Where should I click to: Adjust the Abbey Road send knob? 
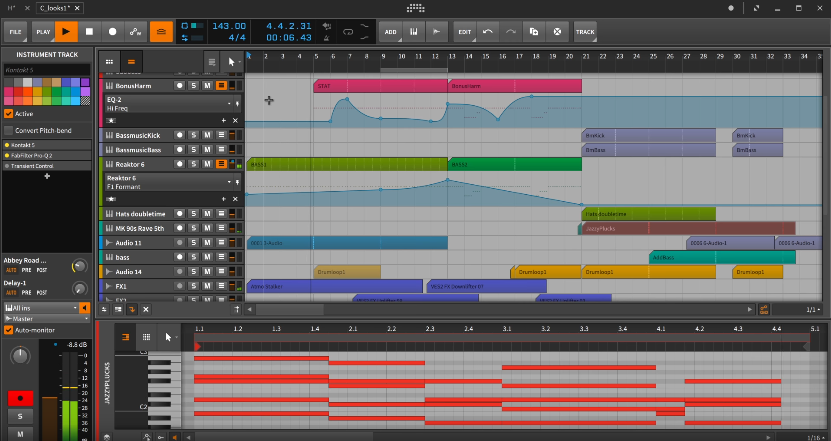[x=79, y=266]
